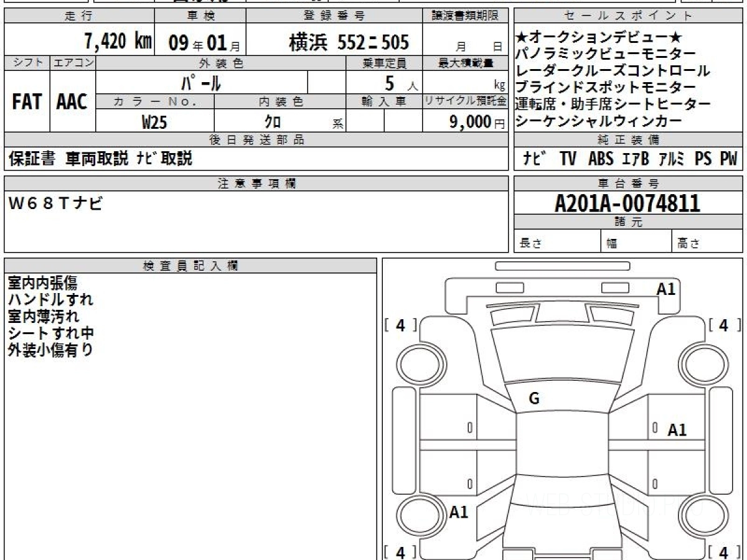Click the ABS item in 純正装備
This screenshot has height=560, width=747.
[x=600, y=159]
